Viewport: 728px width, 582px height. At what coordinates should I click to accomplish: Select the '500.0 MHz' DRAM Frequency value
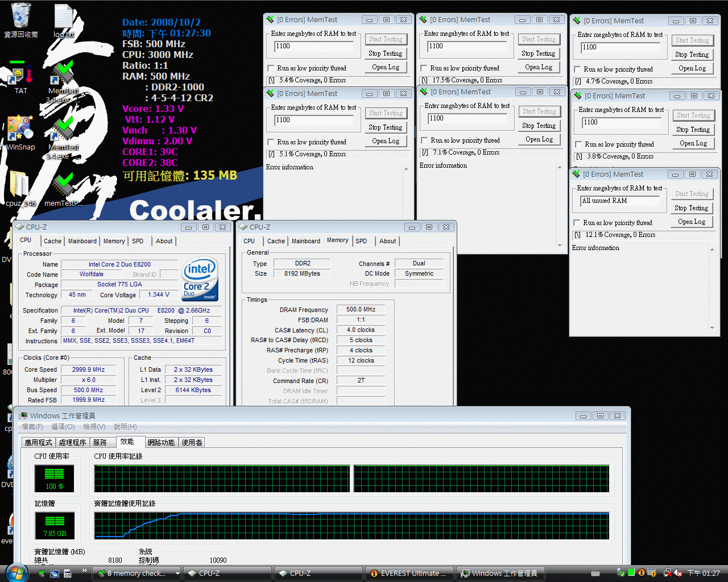[361, 310]
